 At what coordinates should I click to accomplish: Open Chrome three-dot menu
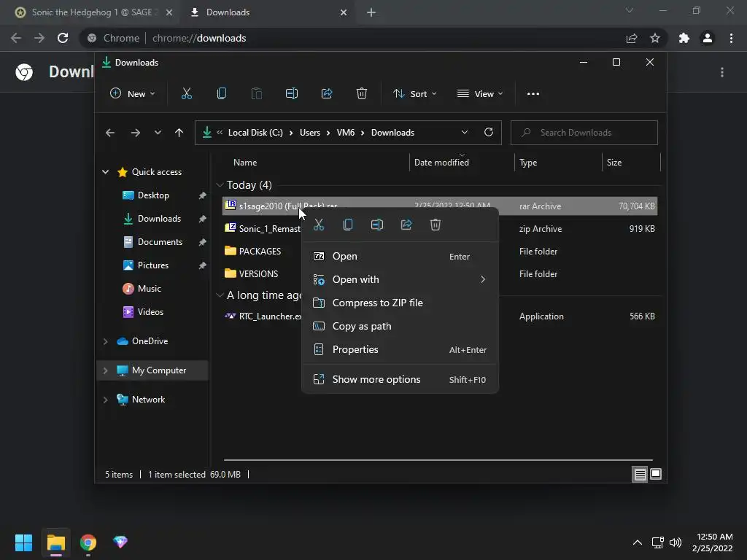[x=731, y=38]
